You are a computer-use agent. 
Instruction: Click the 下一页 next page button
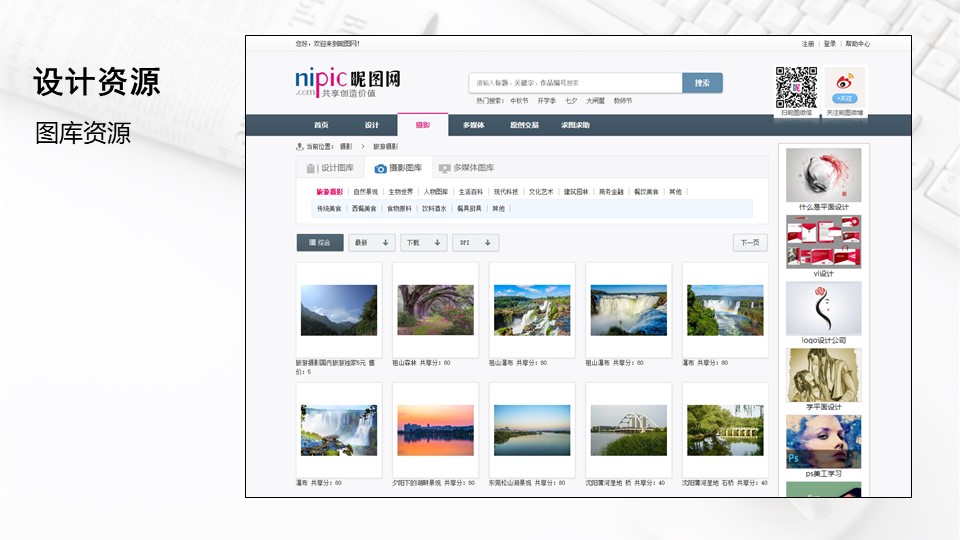(750, 242)
